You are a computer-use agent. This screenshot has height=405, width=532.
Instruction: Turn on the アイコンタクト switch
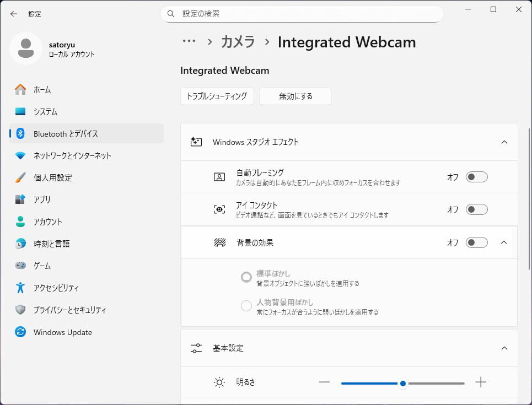pos(476,209)
